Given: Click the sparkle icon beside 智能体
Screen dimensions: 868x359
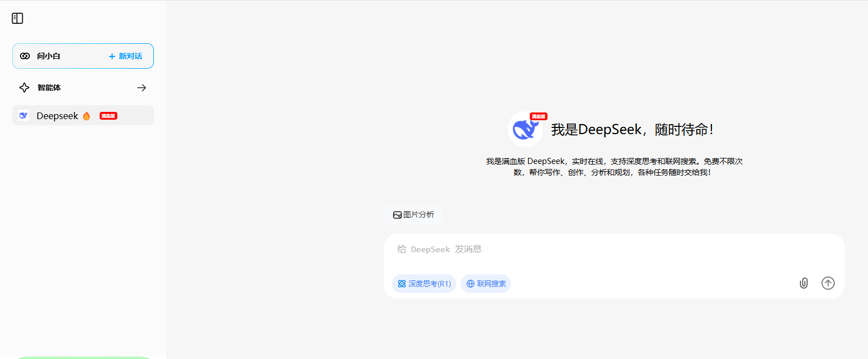Looking at the screenshot, I should point(24,88).
